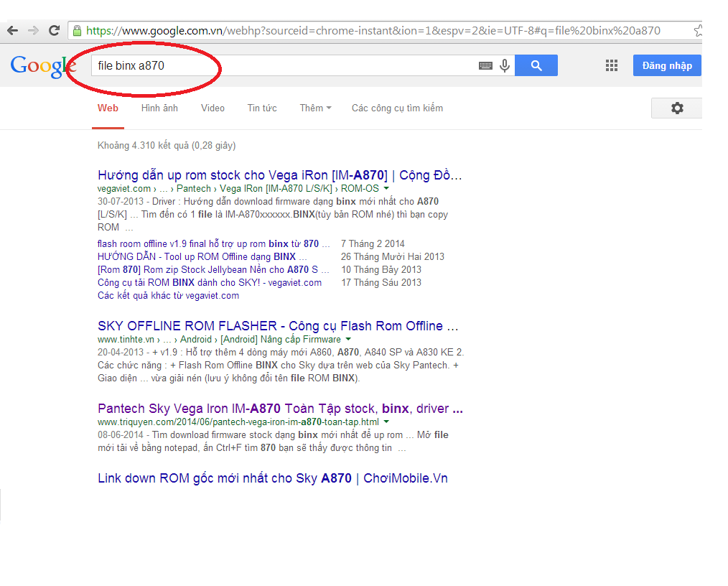Start voice search with the microphone icon
728x586 pixels.
[505, 65]
